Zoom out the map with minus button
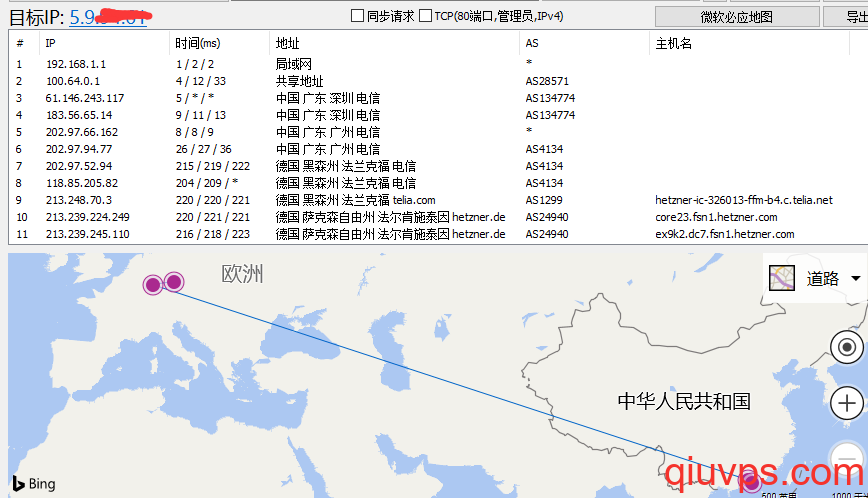The image size is (868, 498). pos(846,458)
